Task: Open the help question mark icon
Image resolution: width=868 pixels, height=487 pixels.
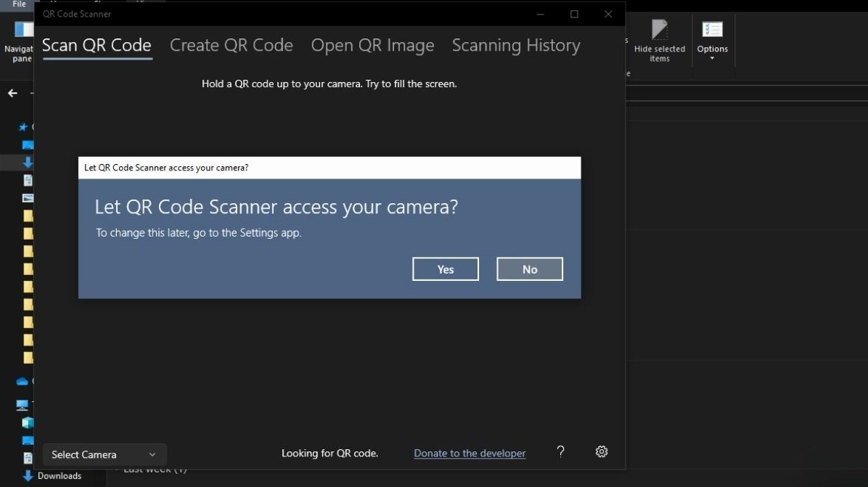Action: [x=560, y=451]
